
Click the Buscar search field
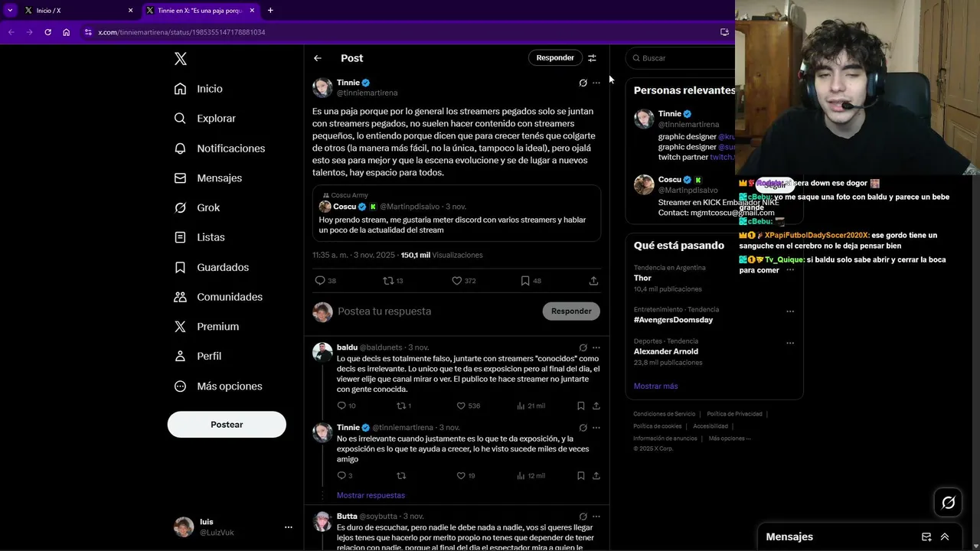[681, 58]
